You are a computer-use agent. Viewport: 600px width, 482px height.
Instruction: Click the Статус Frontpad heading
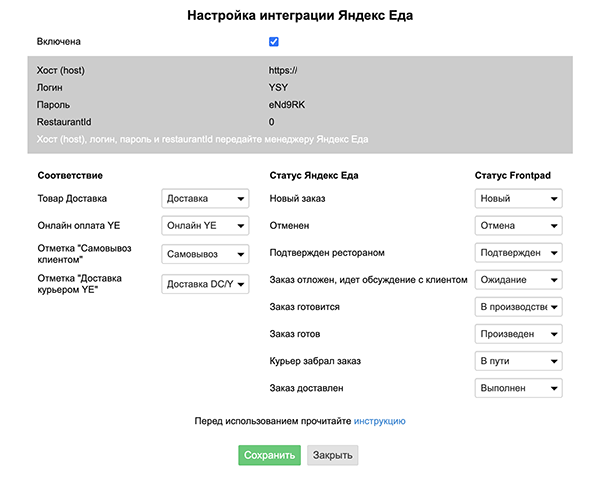pos(513,176)
